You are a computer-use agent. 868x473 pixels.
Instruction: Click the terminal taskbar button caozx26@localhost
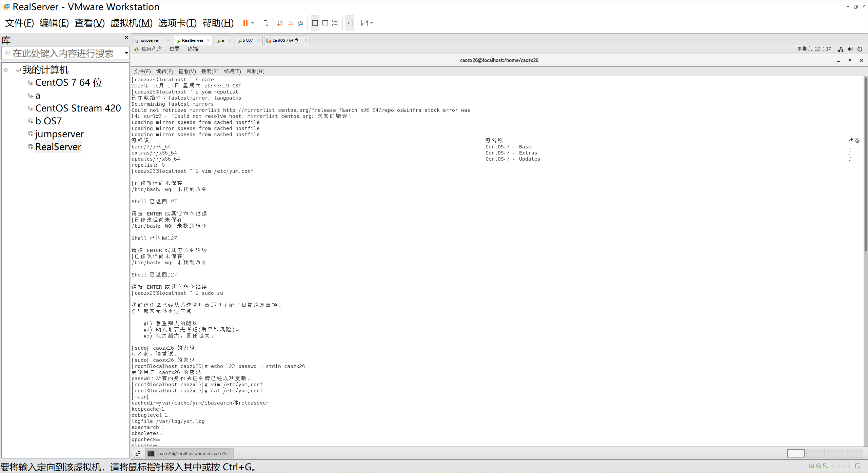189,453
